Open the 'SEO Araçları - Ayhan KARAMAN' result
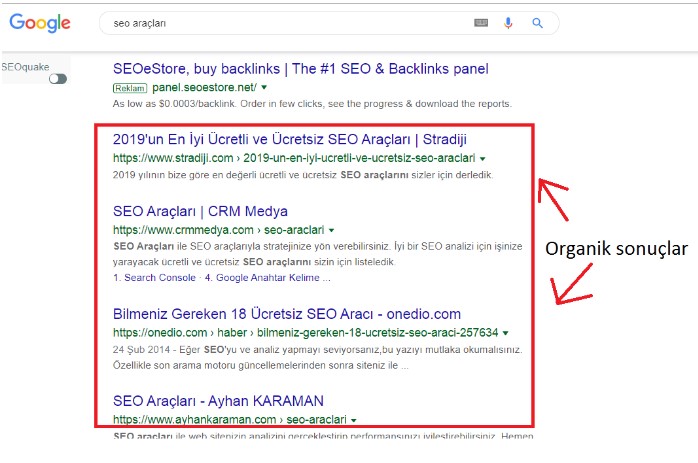The image size is (698, 463). 218,401
